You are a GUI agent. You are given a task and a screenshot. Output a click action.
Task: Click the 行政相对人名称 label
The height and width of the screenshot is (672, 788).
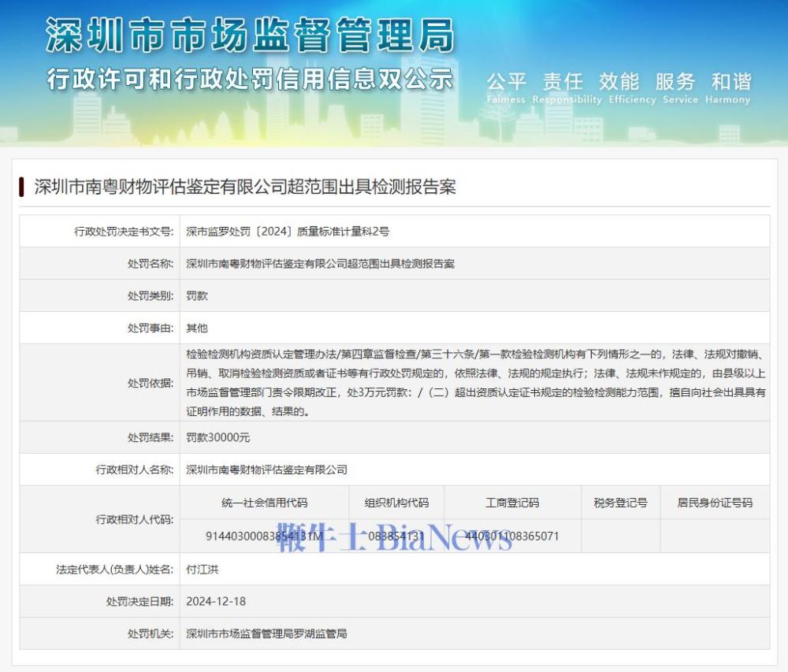point(135,470)
